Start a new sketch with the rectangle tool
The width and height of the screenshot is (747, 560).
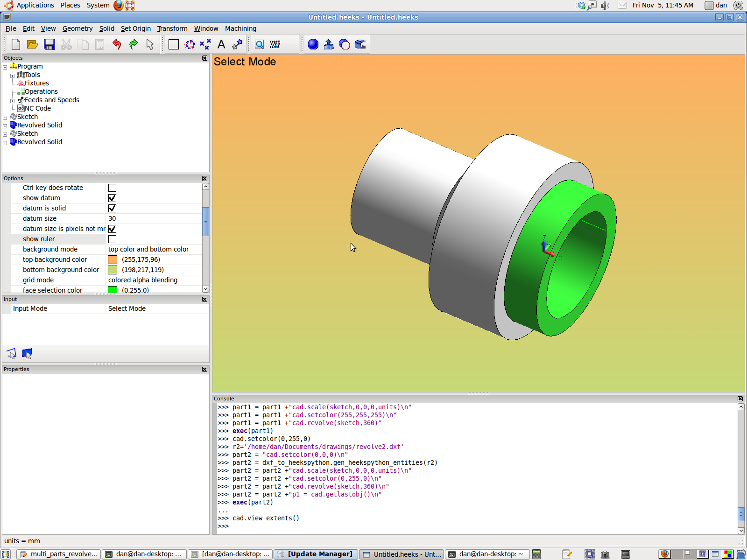tap(173, 44)
